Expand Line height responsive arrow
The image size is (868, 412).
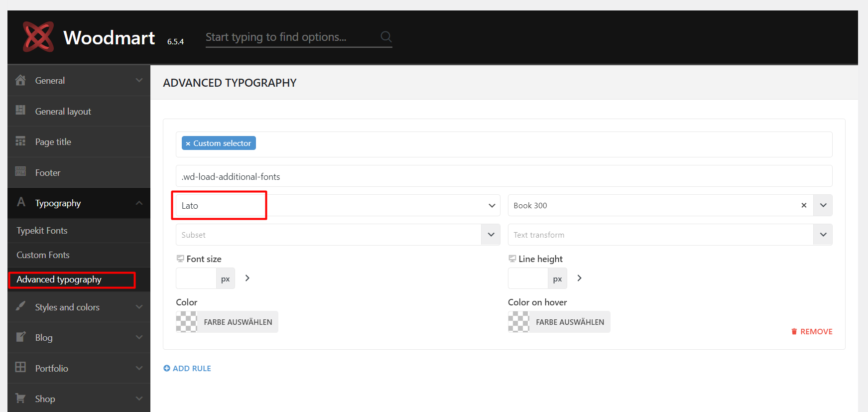[579, 278]
